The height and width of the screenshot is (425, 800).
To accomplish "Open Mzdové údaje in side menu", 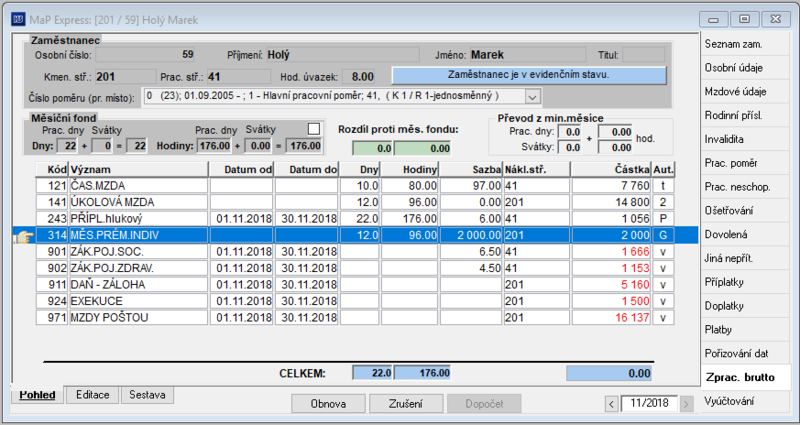I will pyautogui.click(x=745, y=92).
